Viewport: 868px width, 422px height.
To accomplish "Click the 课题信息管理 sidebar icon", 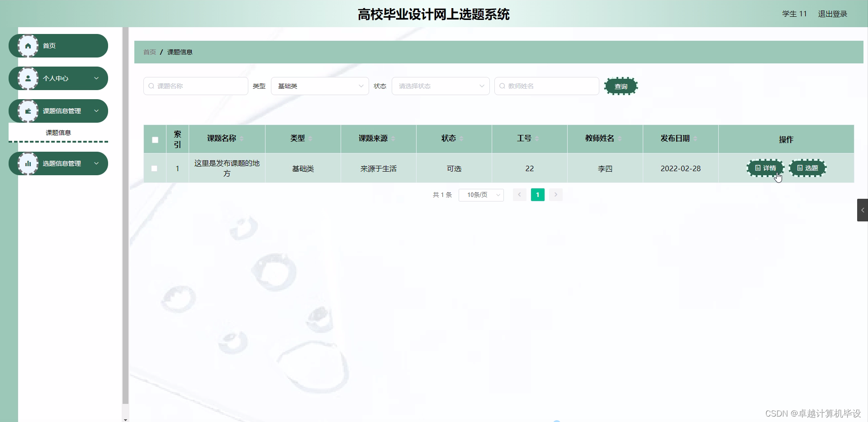I will click(x=28, y=110).
